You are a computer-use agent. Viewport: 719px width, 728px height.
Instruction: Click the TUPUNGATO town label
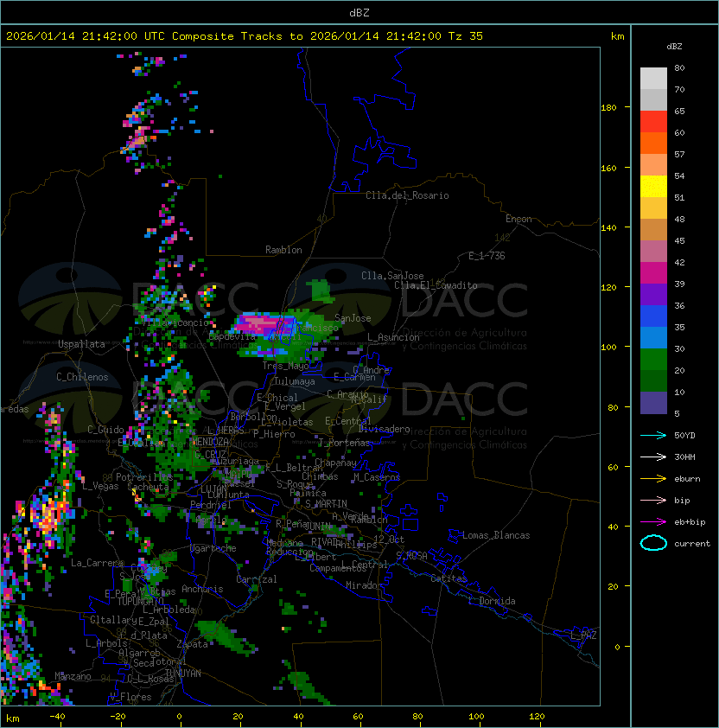tap(140, 602)
